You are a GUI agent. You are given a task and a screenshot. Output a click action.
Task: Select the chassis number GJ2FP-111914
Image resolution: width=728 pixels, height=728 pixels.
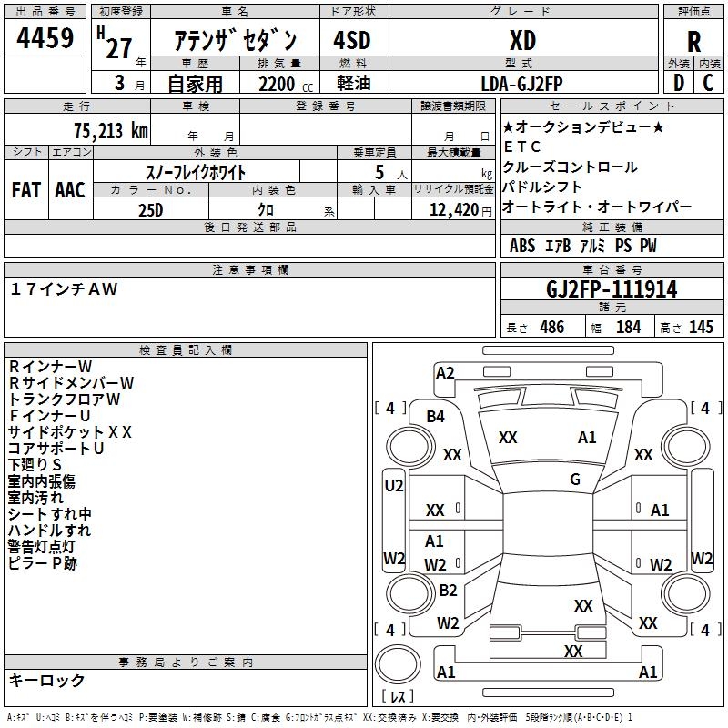click(x=612, y=288)
